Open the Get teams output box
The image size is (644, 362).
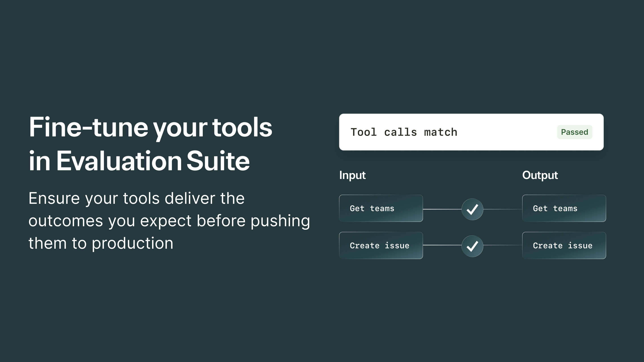(564, 208)
